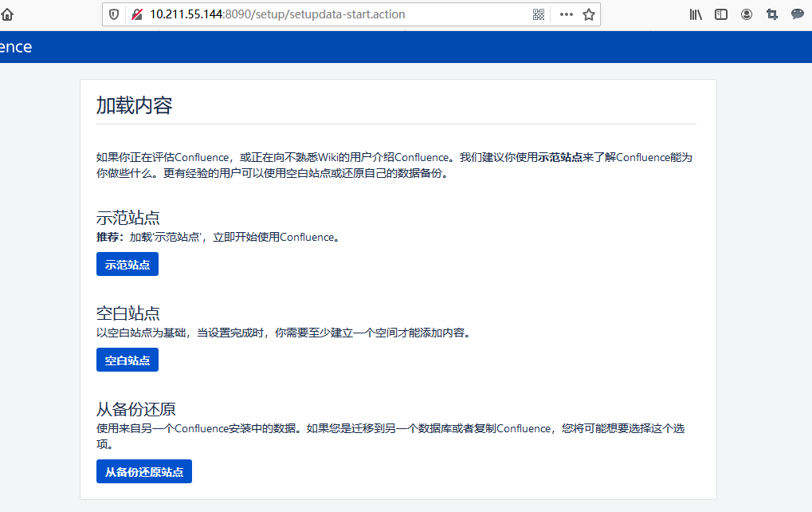The image size is (812, 512).
Task: Open the Library bookshelf icon
Action: tap(695, 14)
